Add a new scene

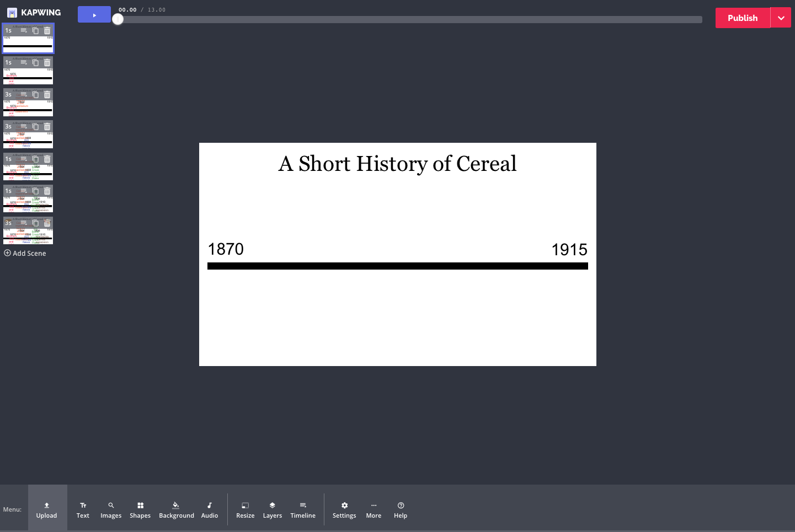click(25, 254)
